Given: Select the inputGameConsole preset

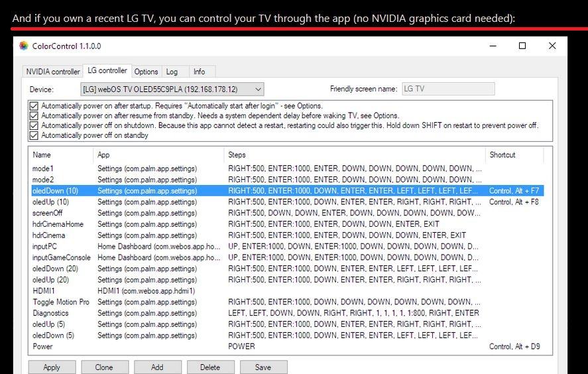Looking at the screenshot, I should click(x=288, y=257).
